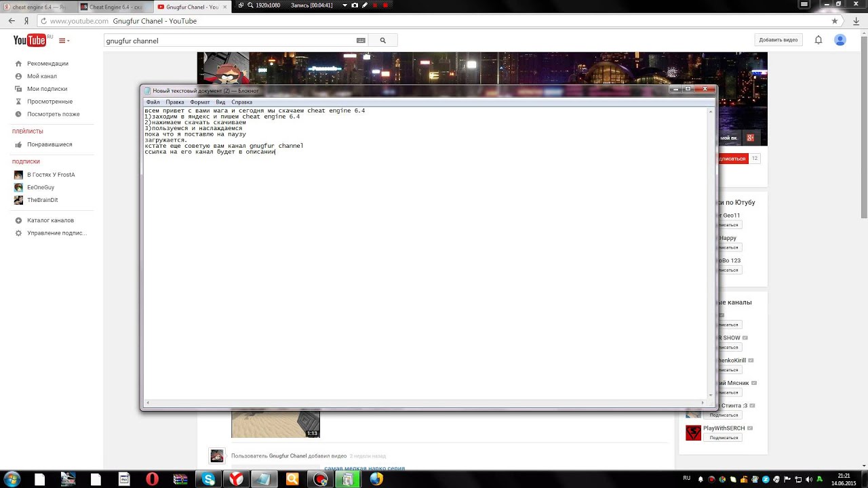This screenshot has width=868, height=488.
Task: Click Notepad vertical scrollbar down arrow
Action: [711, 395]
